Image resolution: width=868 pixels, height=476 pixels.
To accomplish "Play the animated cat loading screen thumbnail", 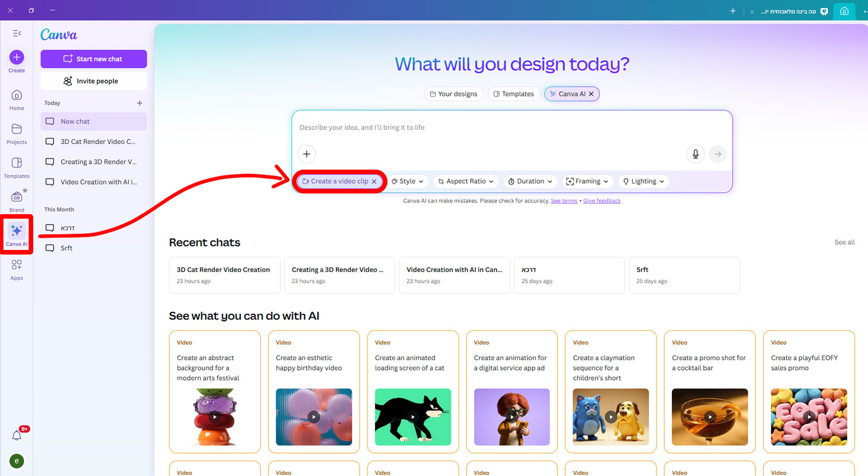I will (413, 417).
